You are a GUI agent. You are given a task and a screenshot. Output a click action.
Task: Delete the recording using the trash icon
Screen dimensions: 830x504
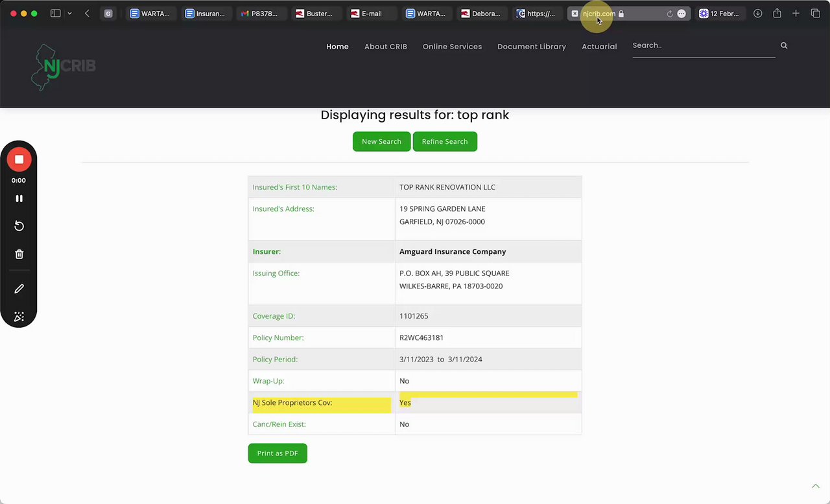click(19, 255)
